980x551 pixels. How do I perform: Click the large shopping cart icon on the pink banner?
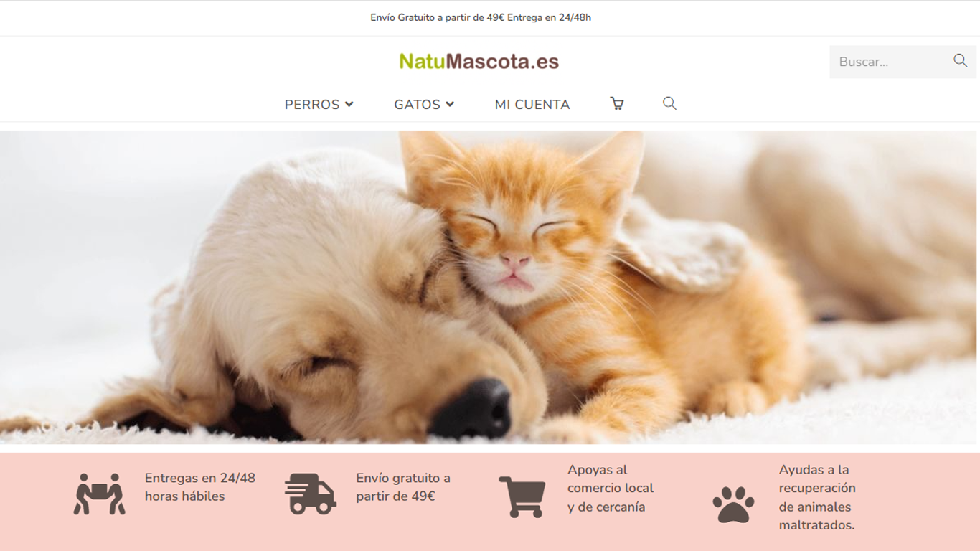pos(522,496)
